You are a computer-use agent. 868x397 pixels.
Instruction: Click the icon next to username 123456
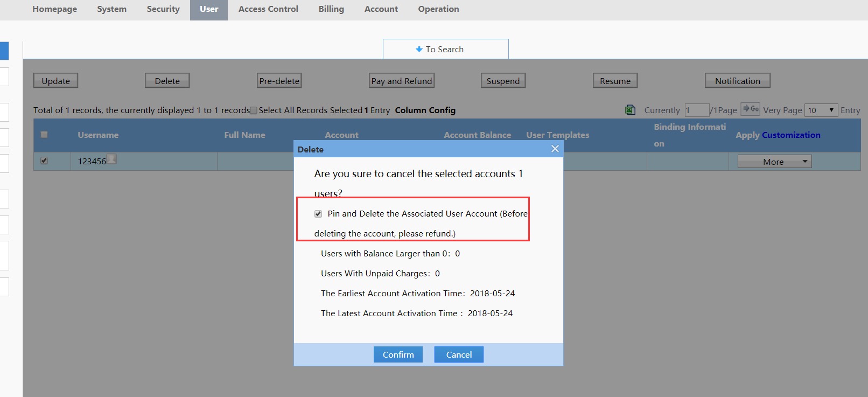111,159
